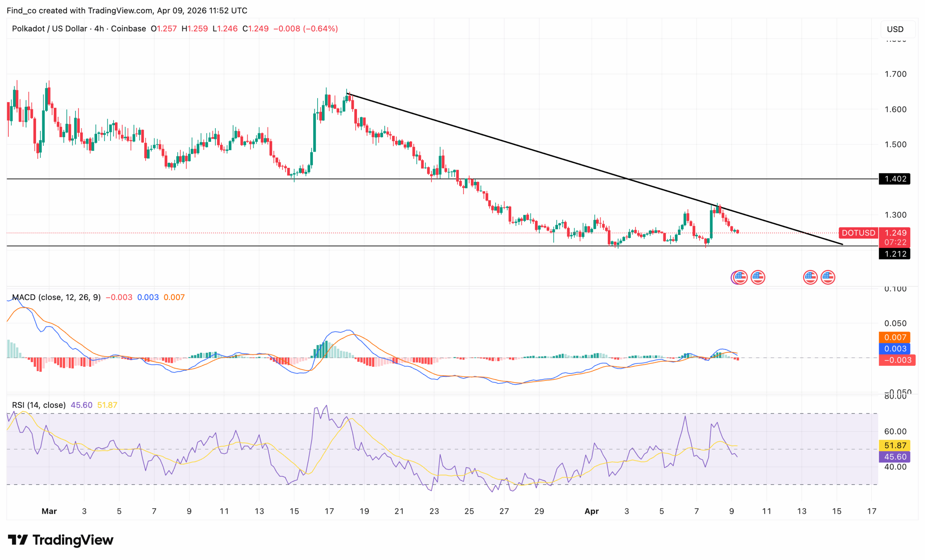Click the red −0.003 histogram axis label
This screenshot has width=925, height=560.
[x=897, y=360]
